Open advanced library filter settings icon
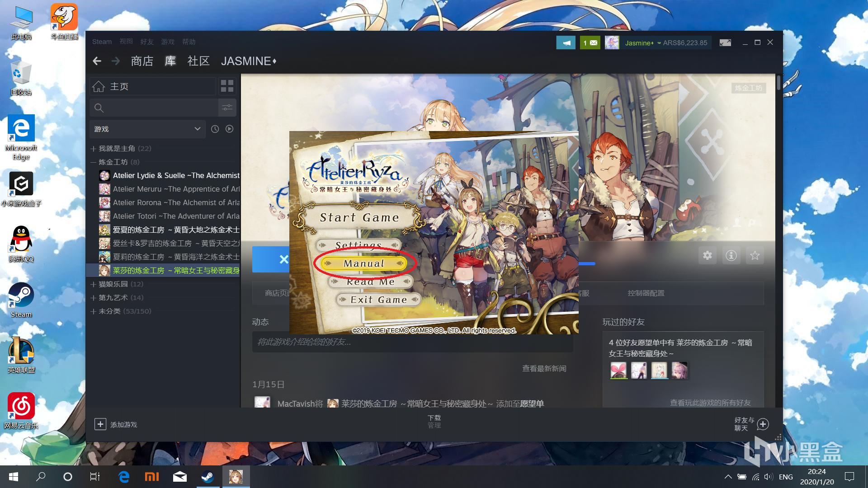Screen dimensions: 868x488 [227, 108]
